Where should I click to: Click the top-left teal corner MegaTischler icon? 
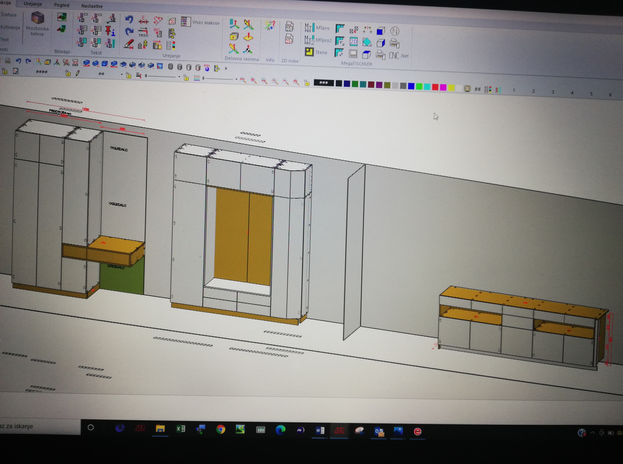point(340,29)
